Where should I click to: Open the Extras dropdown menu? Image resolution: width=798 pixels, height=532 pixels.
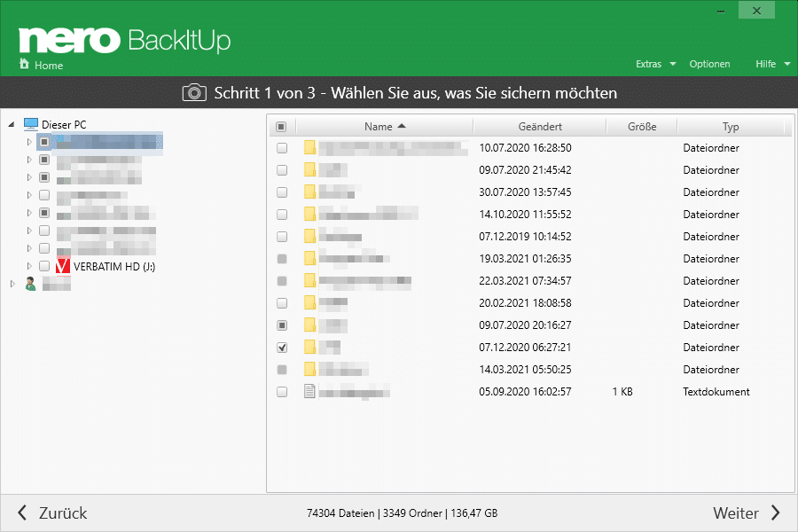point(655,64)
